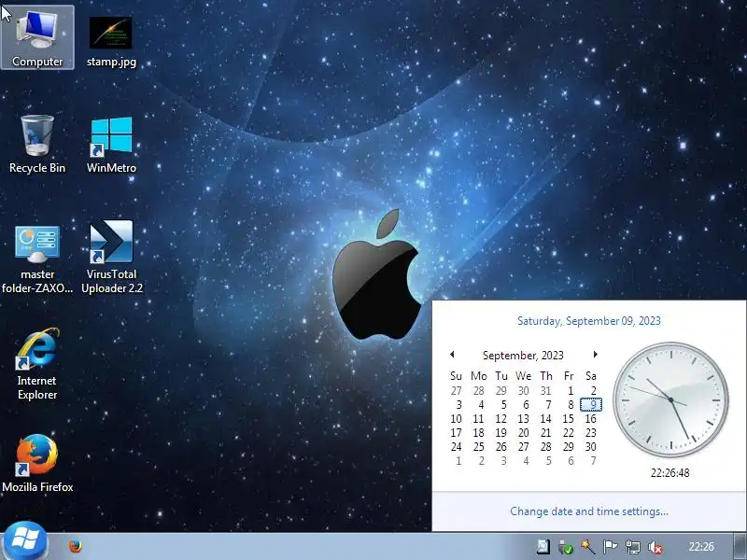747x560 pixels.
Task: Click the taskbar clock showing 22:26
Action: point(701,547)
